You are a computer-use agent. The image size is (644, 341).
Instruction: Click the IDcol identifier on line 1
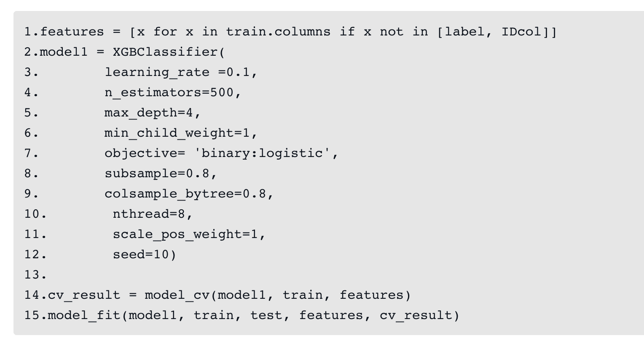tap(521, 32)
